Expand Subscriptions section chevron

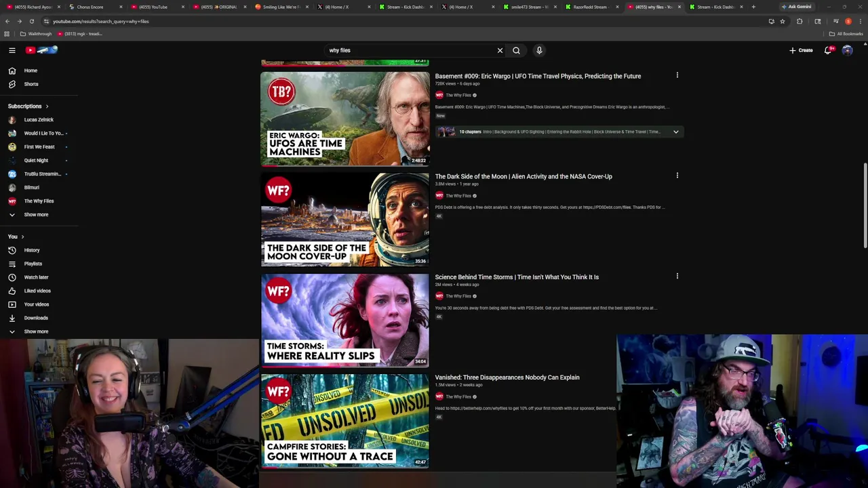tap(47, 106)
